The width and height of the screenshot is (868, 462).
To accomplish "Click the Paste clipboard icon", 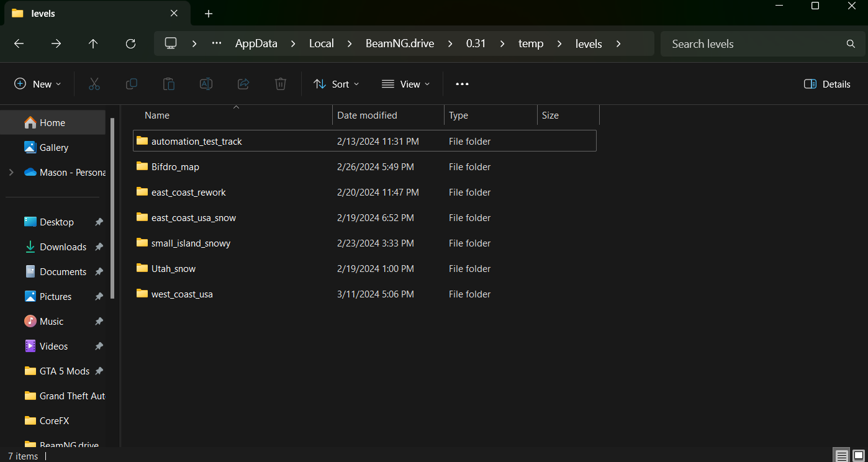I will point(169,84).
